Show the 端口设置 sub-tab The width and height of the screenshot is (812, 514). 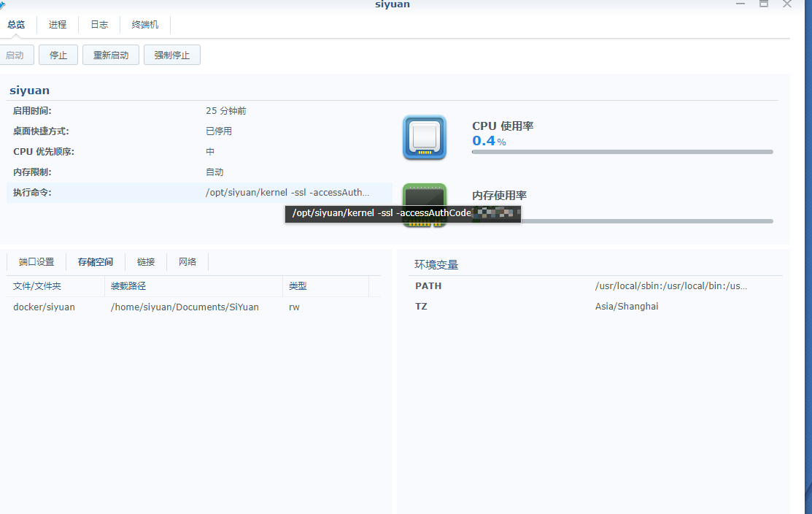coord(36,262)
